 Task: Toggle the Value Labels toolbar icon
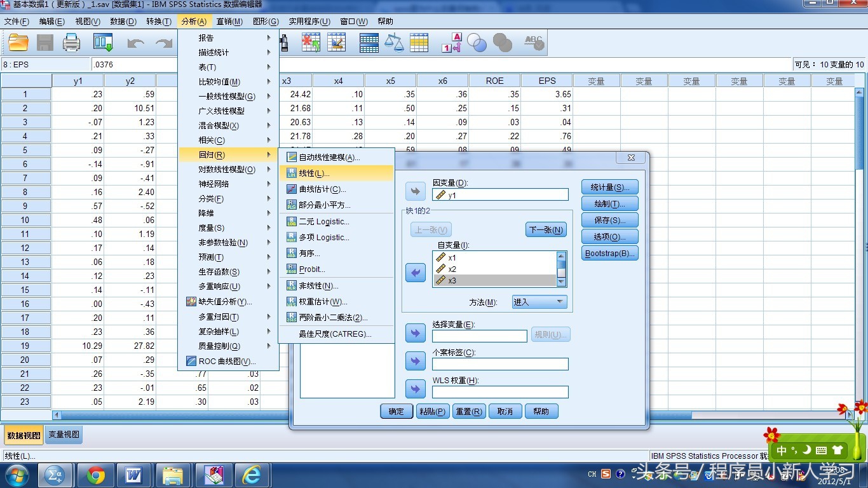pyautogui.click(x=451, y=43)
